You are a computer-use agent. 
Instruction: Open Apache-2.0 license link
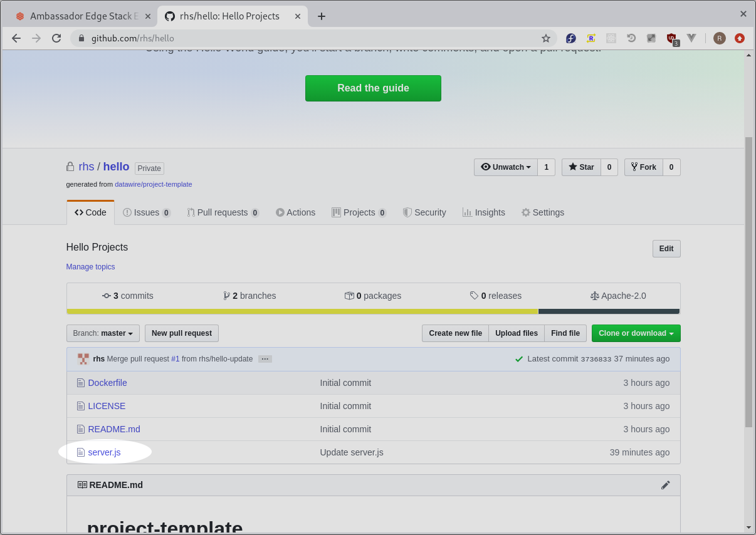tap(618, 296)
